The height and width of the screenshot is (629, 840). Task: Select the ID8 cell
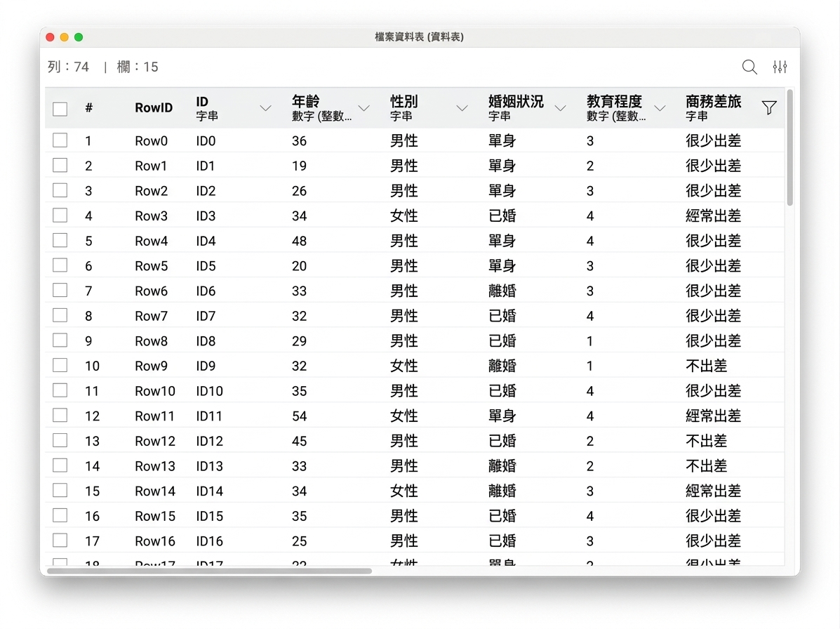coord(206,340)
